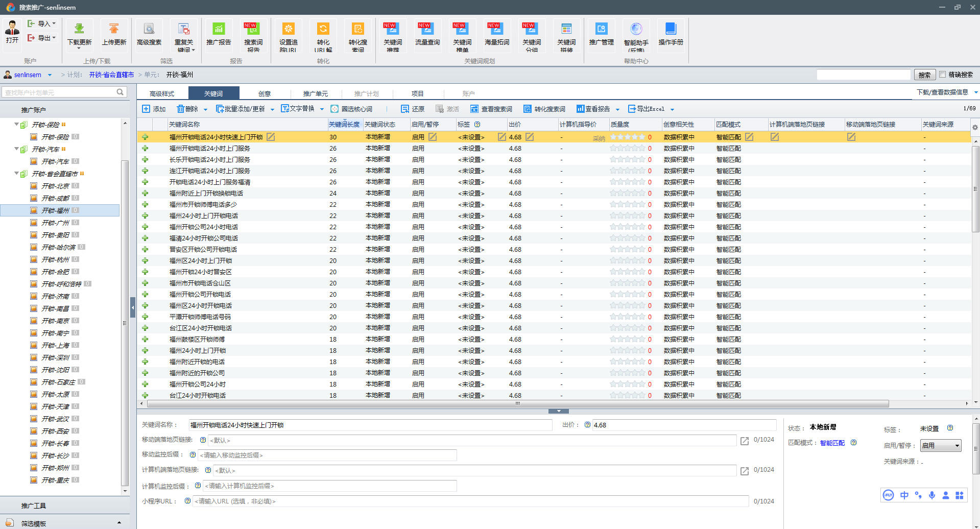The width and height of the screenshot is (980, 529).
Task: Open the 推广报告 report icon
Action: pyautogui.click(x=219, y=30)
